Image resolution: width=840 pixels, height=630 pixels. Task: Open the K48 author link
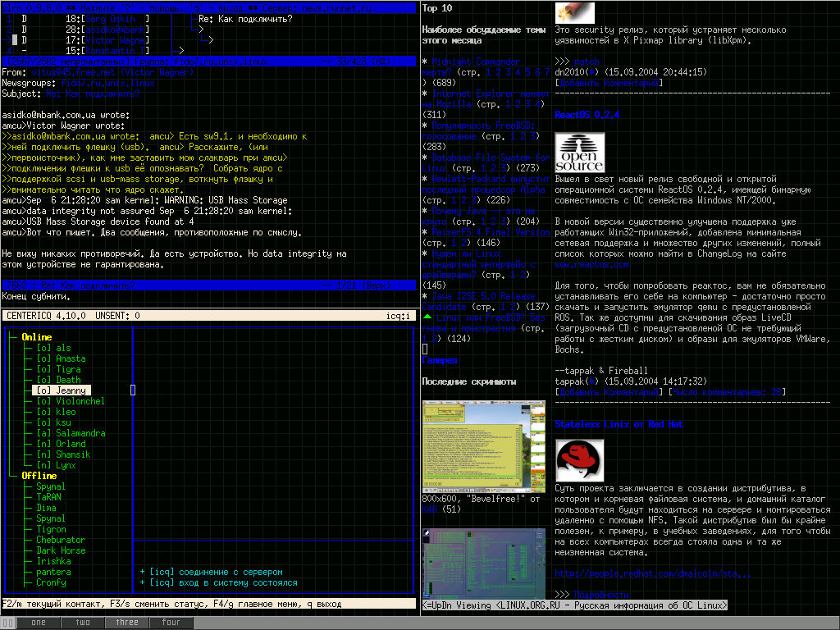429,509
